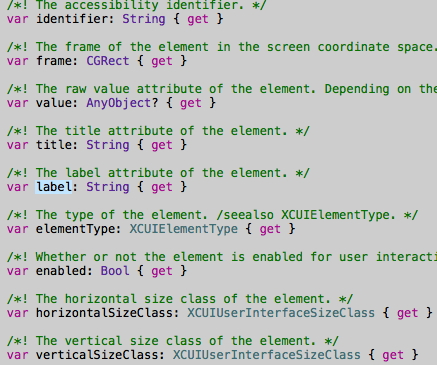Click the 'enabled' property name
437x365 pixels.
click(x=61, y=271)
